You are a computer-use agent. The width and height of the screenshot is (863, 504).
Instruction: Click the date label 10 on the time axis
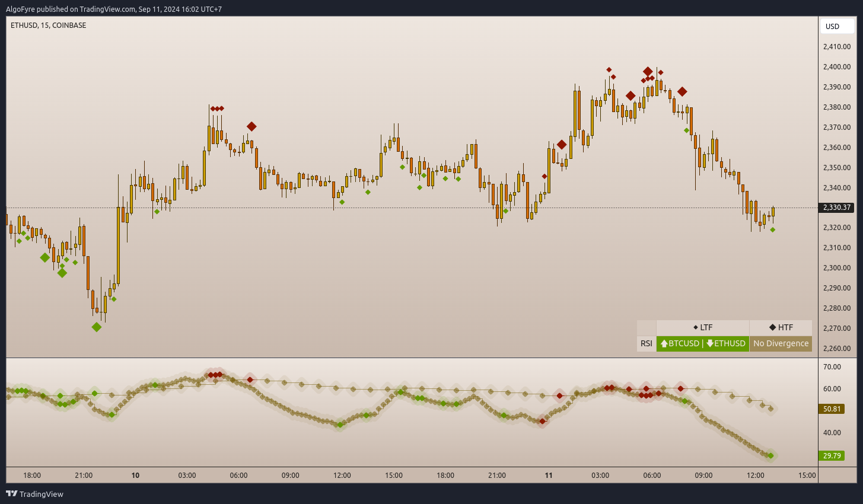[x=135, y=476]
